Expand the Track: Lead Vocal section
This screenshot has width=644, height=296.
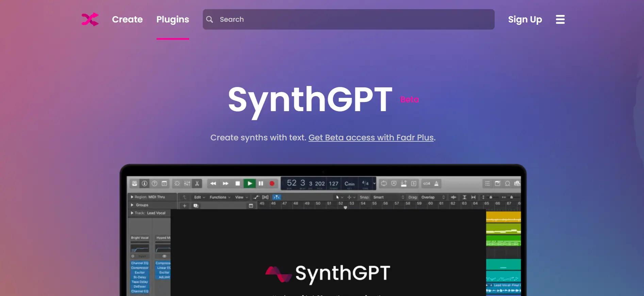click(x=132, y=213)
